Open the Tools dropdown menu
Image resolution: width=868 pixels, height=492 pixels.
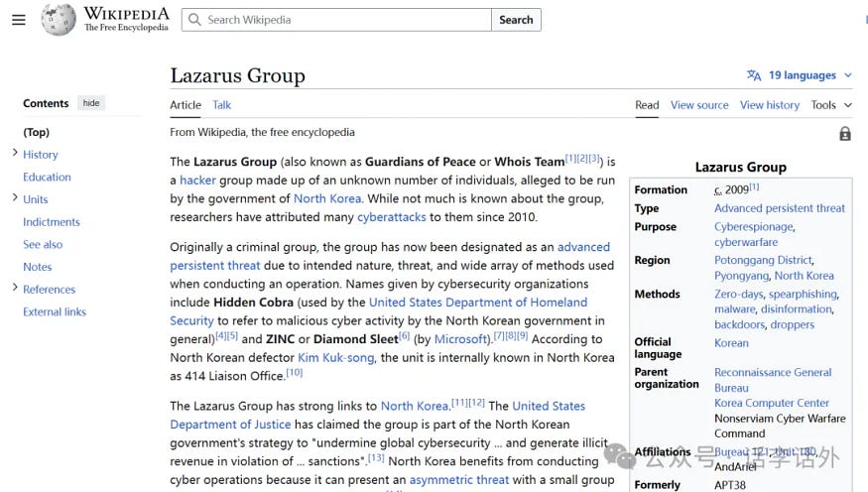pyautogui.click(x=831, y=105)
